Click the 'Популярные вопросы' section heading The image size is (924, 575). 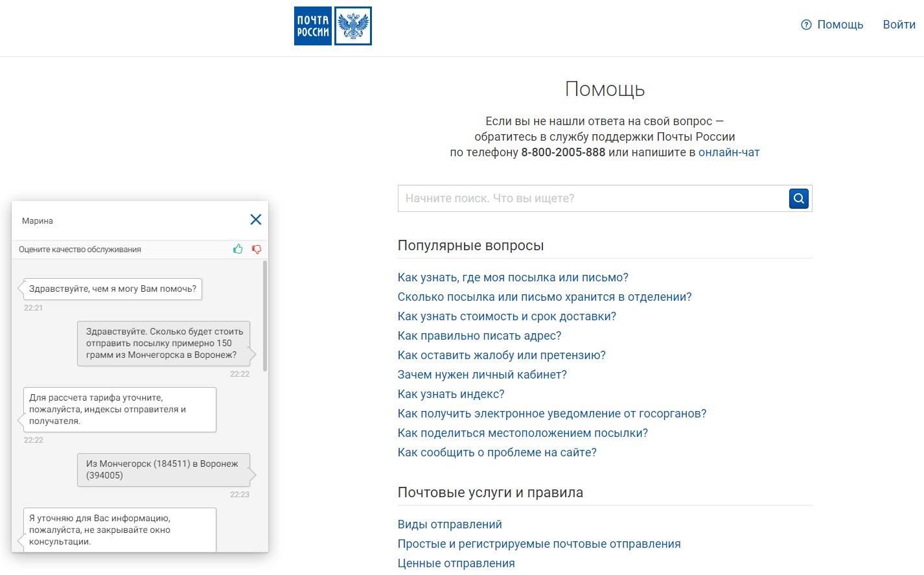coord(470,246)
